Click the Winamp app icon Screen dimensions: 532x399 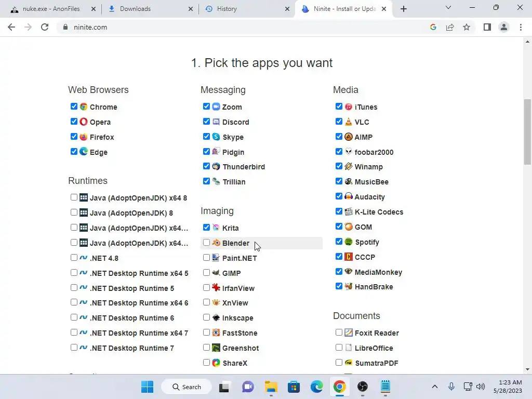[x=349, y=167]
